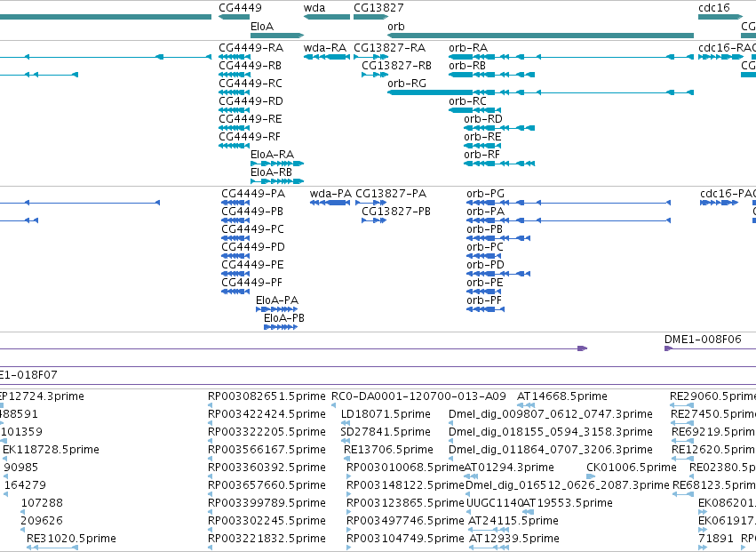Select EST RP003422424.5prime
The image size is (756, 552).
click(x=267, y=414)
